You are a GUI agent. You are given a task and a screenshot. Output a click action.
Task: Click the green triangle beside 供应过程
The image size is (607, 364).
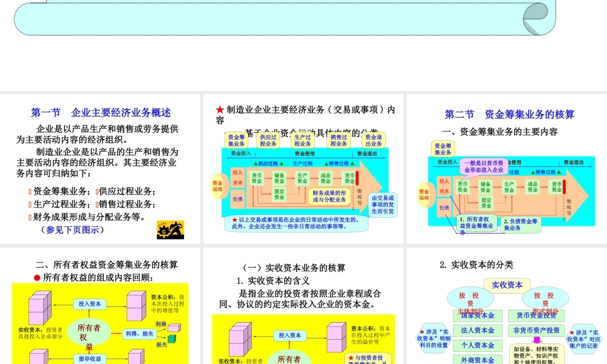click(x=256, y=163)
